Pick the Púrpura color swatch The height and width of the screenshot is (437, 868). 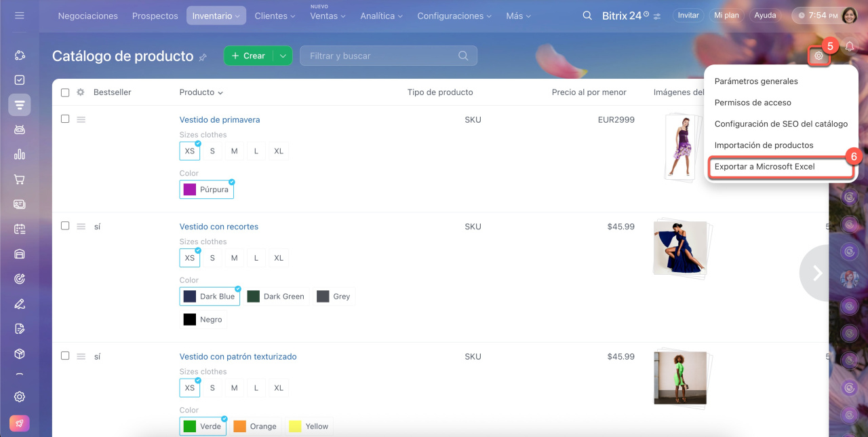tap(206, 190)
